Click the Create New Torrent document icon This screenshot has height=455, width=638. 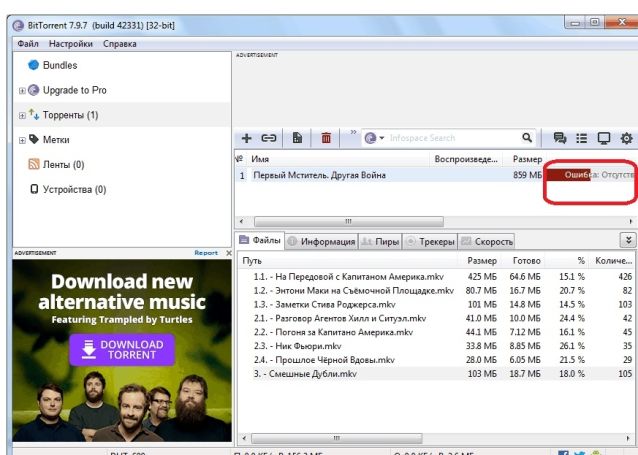click(297, 138)
